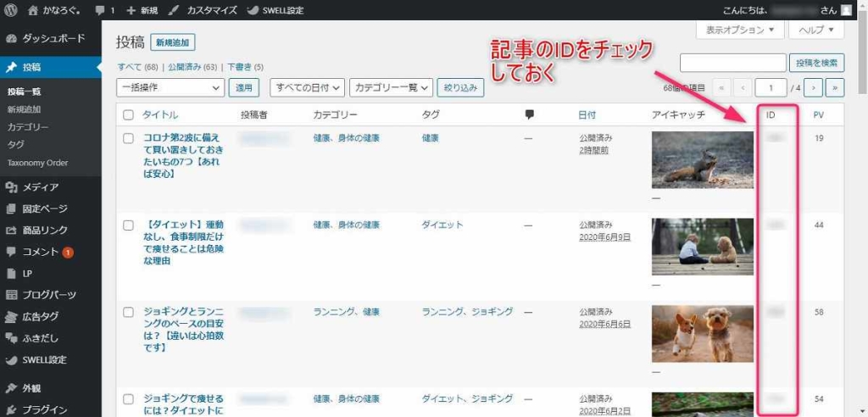Image resolution: width=868 pixels, height=417 pixels.
Task: Click the ダッシュボード dashboard icon in sidebar
Action: (x=11, y=39)
